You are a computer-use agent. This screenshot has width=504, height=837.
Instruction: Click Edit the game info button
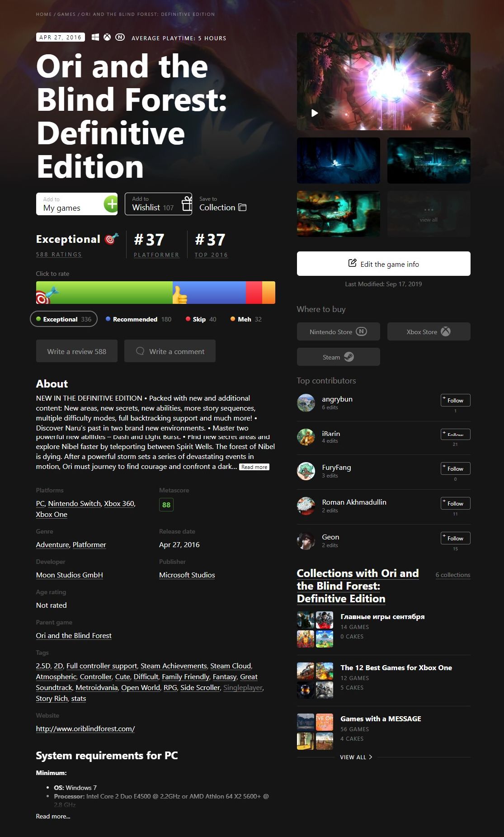pos(383,264)
